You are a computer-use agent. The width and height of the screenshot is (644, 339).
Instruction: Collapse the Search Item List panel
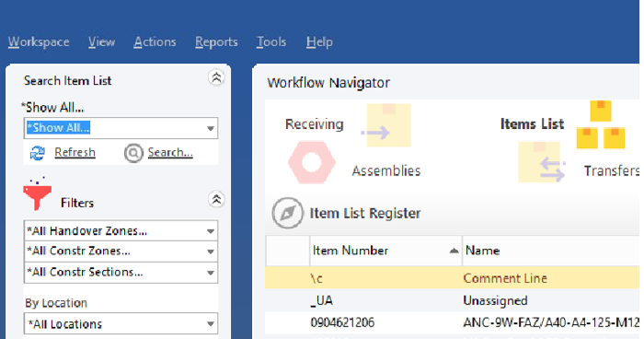pyautogui.click(x=216, y=77)
